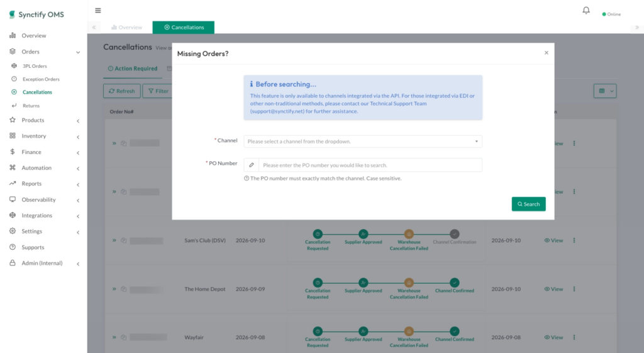
Task: Click the pencil icon beside PO Number field
Action: (252, 165)
